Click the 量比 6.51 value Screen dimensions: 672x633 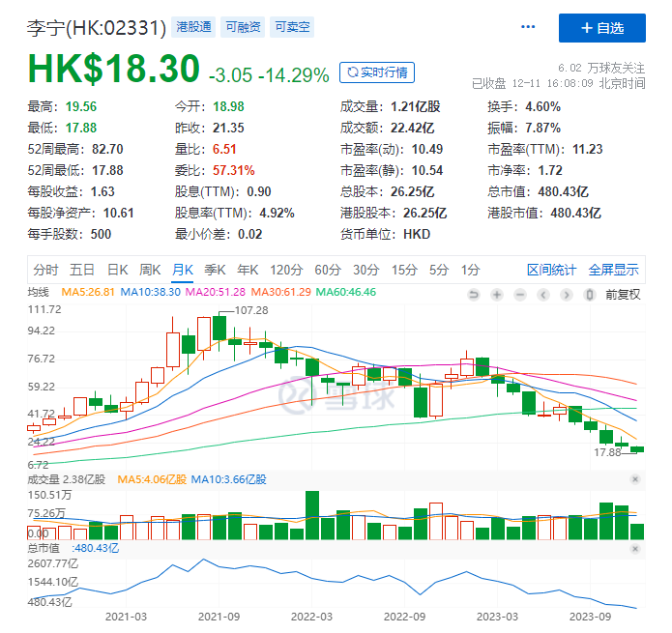[x=224, y=149]
